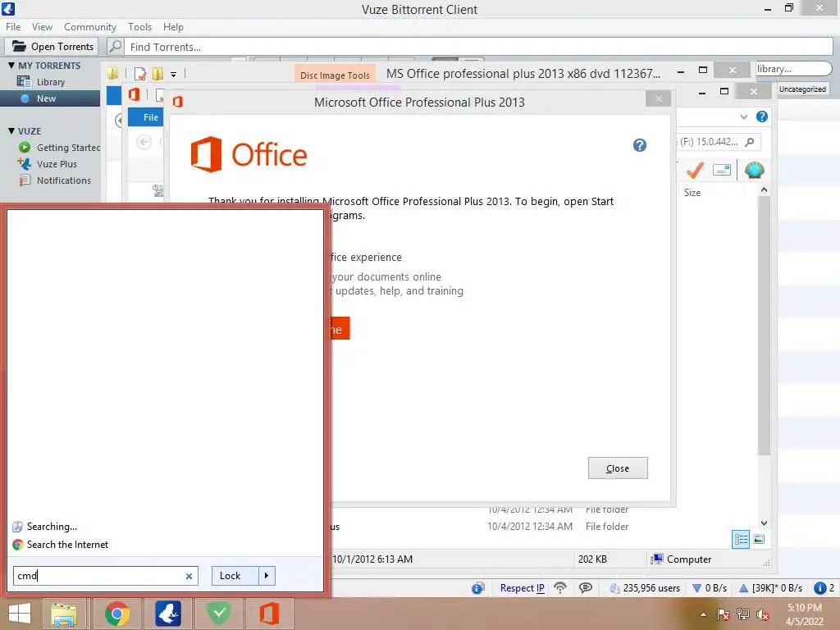840x630 pixels.
Task: Collapse the MY TORRENTS section
Action: coord(11,66)
